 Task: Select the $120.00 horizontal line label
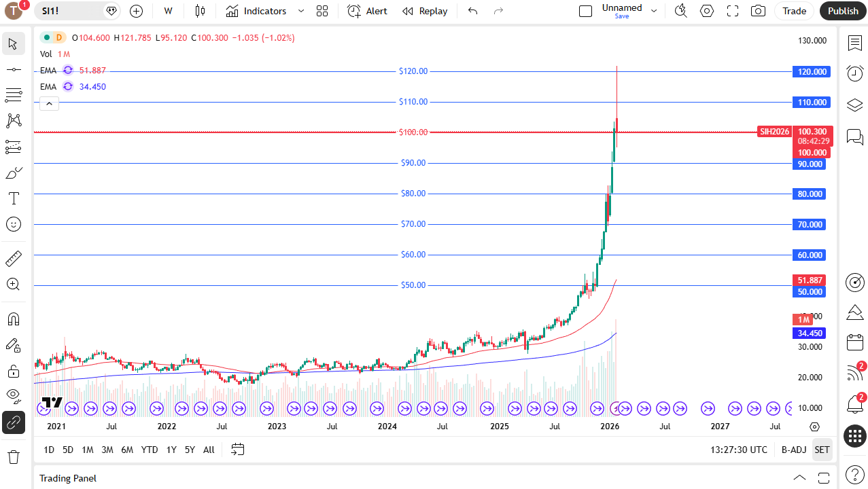(413, 71)
